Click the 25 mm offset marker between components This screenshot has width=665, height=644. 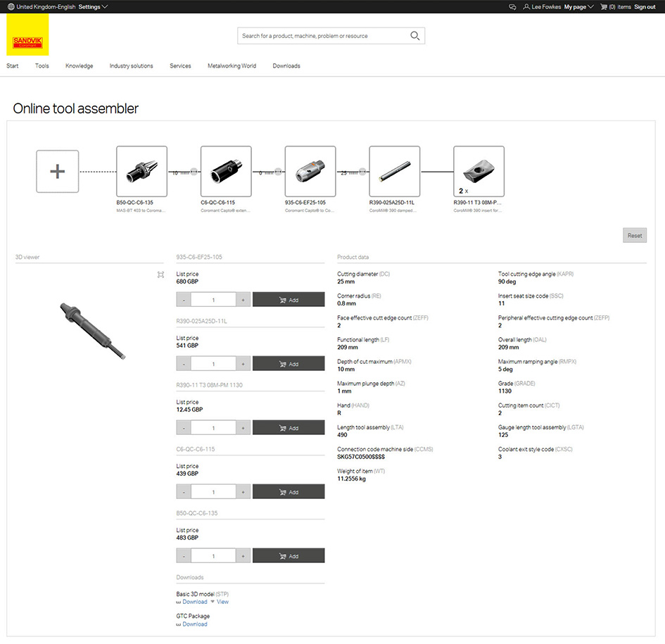(x=362, y=172)
